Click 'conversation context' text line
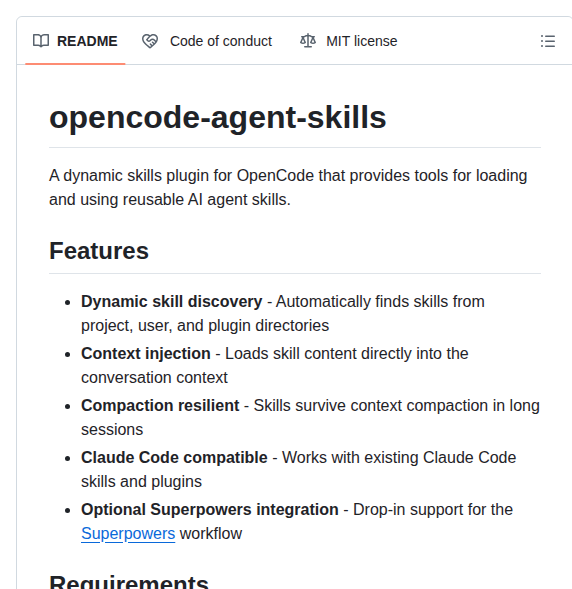 point(154,378)
